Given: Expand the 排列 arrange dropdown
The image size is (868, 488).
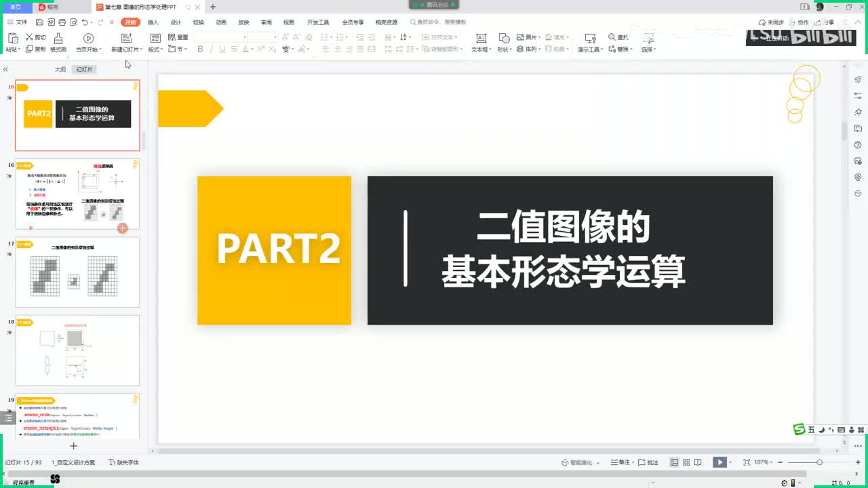Looking at the screenshot, I should tap(528, 49).
